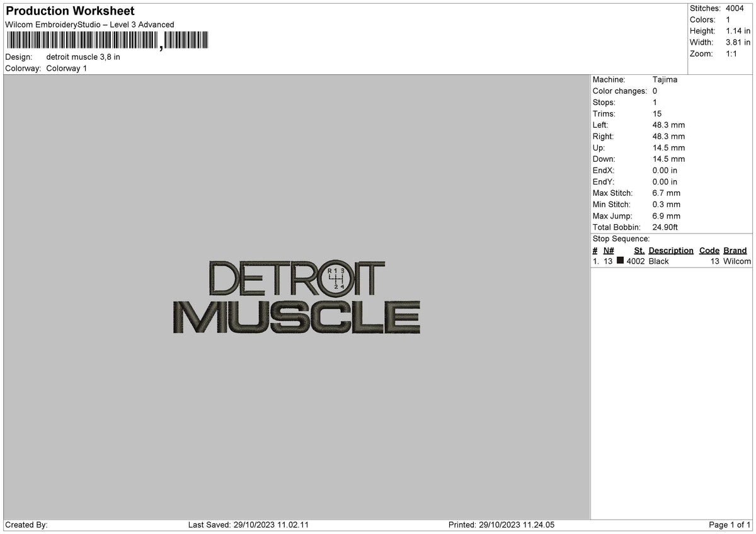This screenshot has width=756, height=534.
Task: Select the height value "1.14 in"
Action: click(x=738, y=31)
